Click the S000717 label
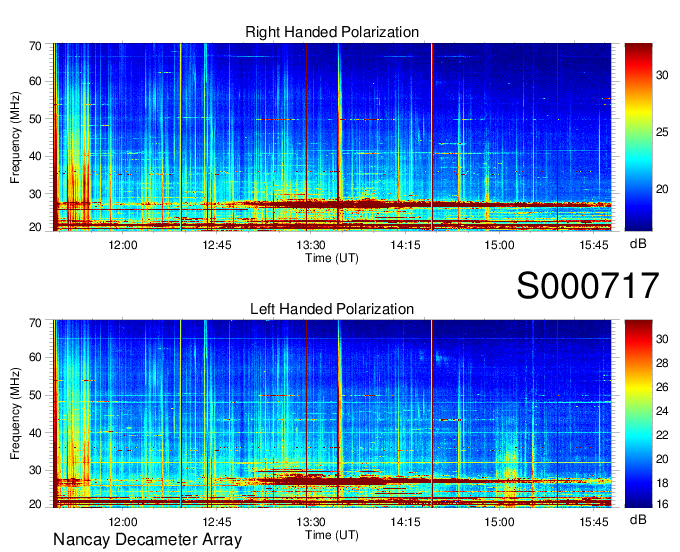680x552 pixels. (588, 286)
